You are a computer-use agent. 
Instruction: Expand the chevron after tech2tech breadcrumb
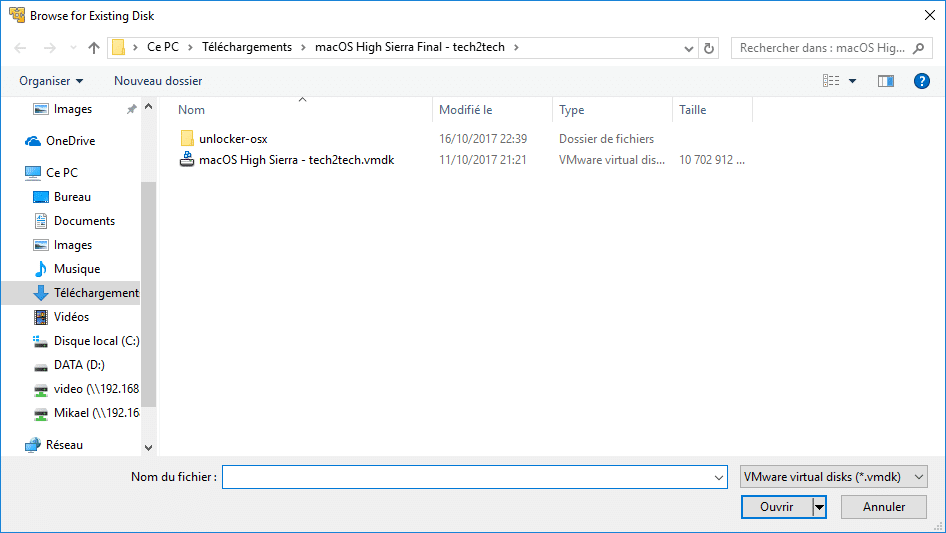(516, 48)
